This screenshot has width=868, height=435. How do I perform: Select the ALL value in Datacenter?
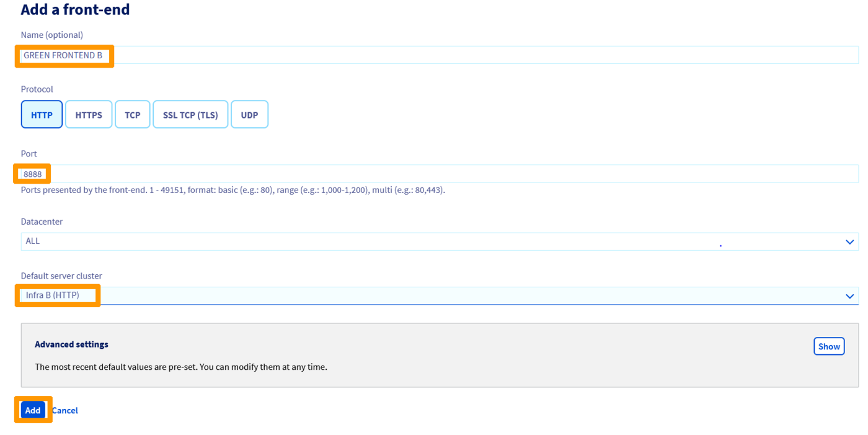tap(32, 241)
